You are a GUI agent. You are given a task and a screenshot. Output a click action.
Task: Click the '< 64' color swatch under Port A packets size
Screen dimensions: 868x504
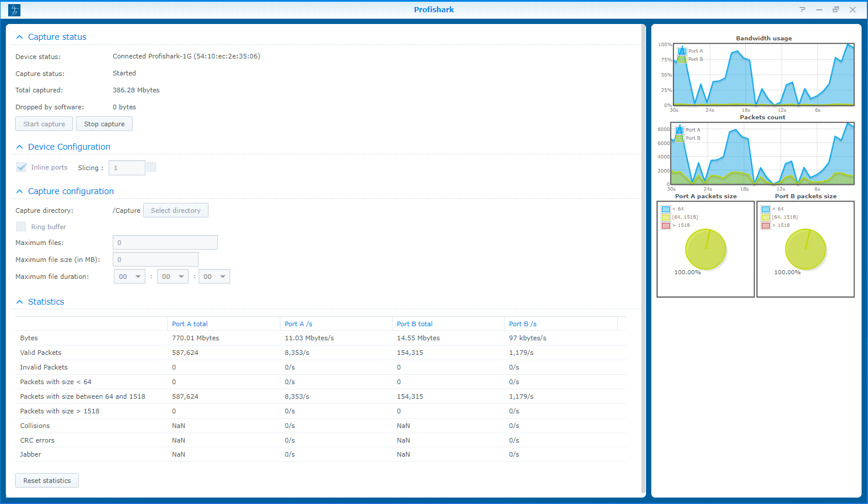pyautogui.click(x=666, y=209)
